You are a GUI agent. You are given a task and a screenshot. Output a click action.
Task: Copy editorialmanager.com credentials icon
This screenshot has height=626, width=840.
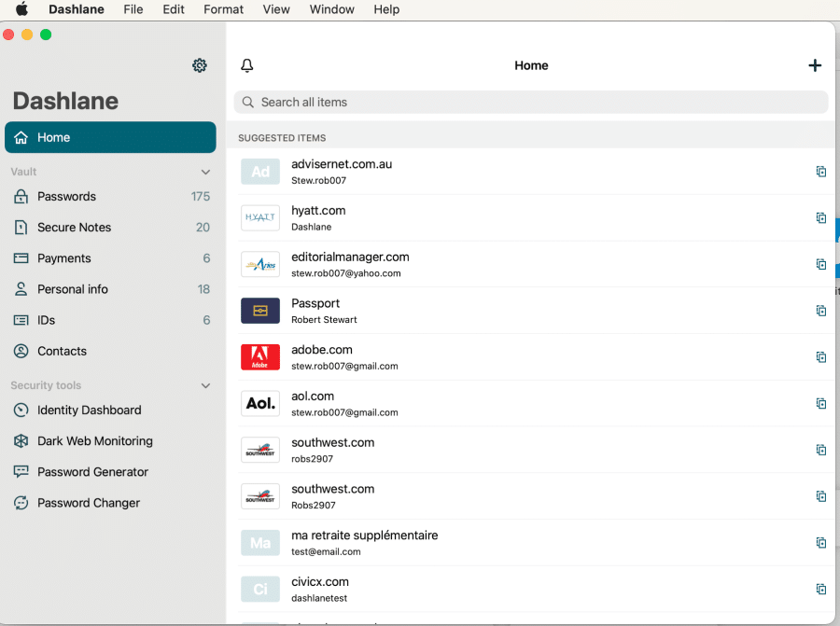[x=820, y=264]
